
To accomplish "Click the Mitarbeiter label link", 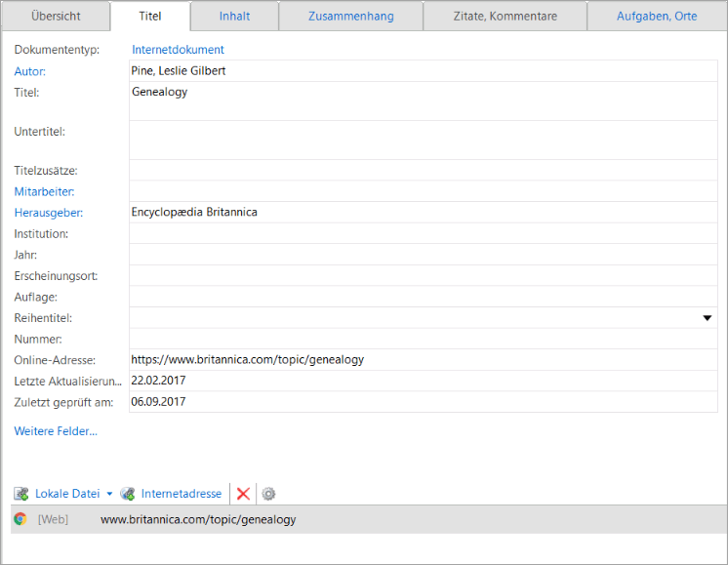I will [44, 191].
